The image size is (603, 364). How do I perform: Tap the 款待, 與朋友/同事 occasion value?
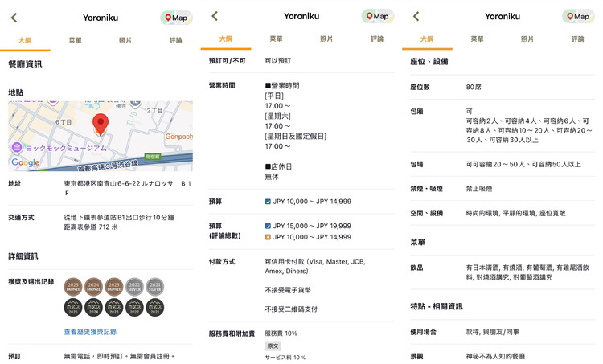click(493, 332)
